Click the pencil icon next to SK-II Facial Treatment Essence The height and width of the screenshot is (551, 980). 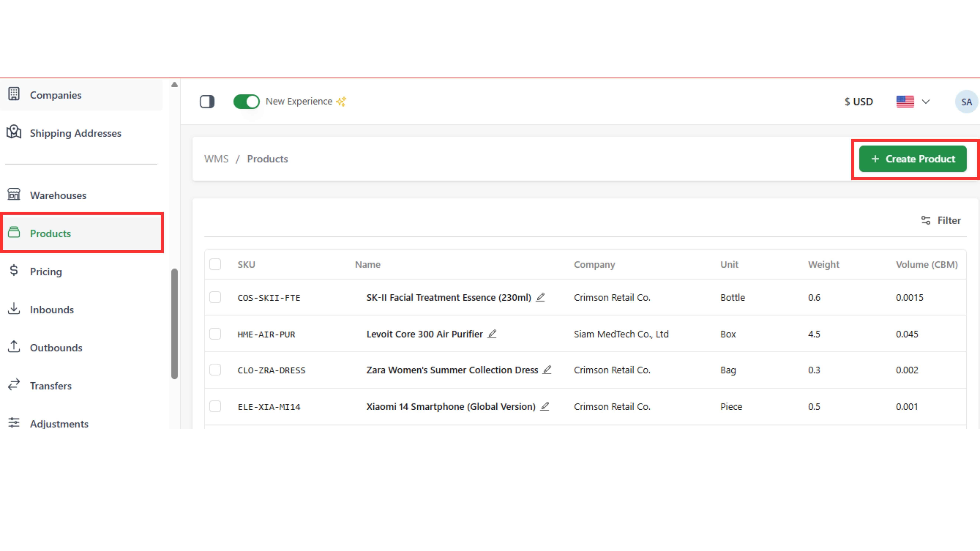[x=540, y=297]
